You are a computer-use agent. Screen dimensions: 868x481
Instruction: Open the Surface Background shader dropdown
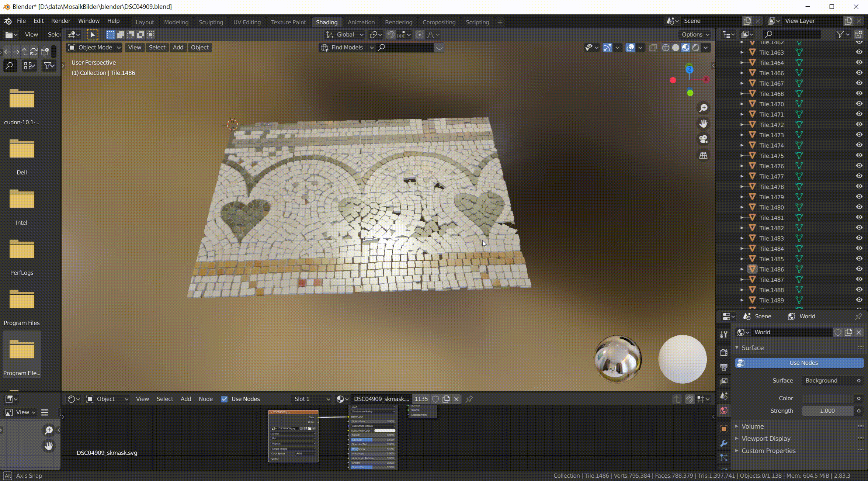829,380
